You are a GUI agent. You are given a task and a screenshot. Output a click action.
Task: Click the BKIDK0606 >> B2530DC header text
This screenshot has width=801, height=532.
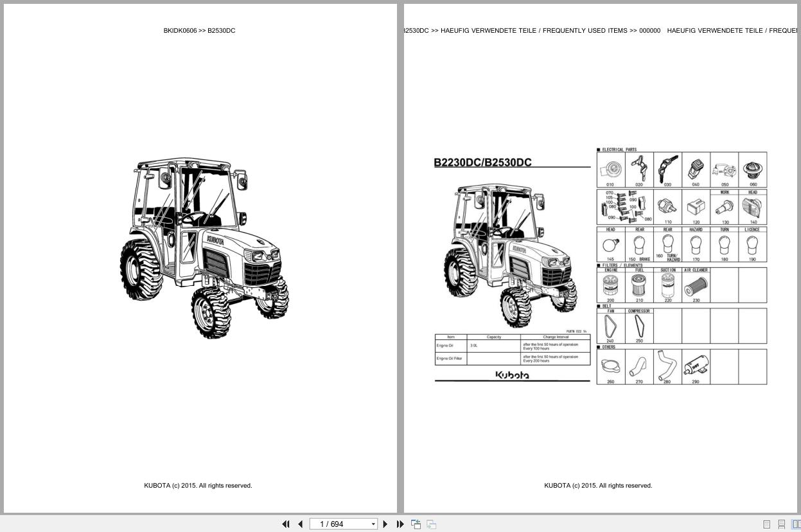pos(199,31)
